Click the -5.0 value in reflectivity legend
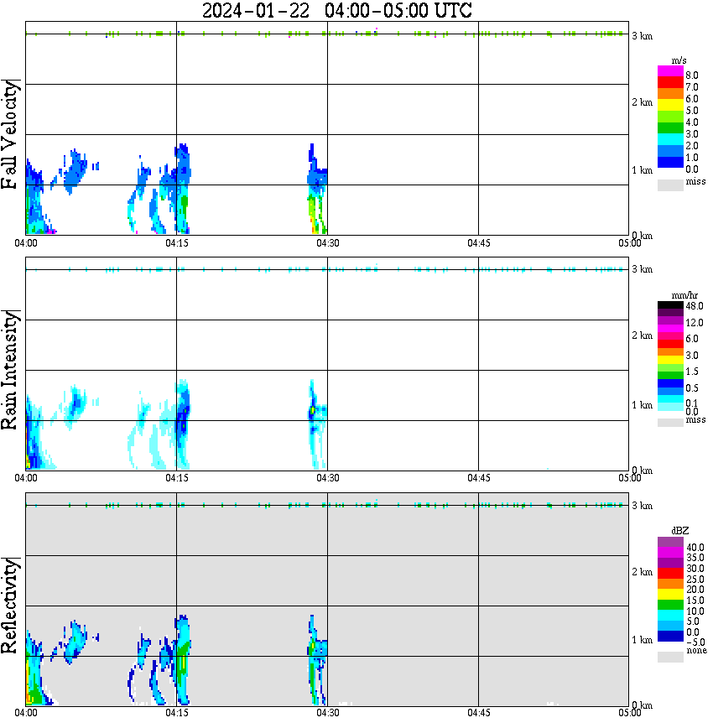The height and width of the screenshot is (728, 713). (x=695, y=642)
